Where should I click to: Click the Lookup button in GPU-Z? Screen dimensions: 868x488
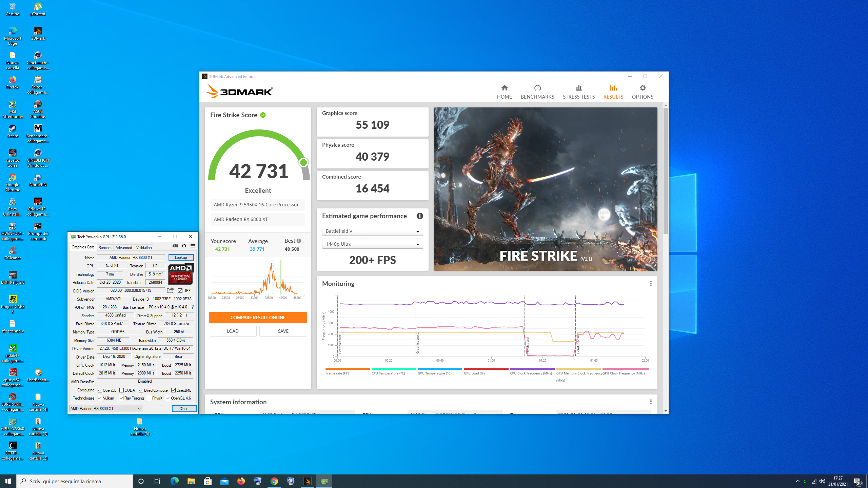click(x=181, y=258)
